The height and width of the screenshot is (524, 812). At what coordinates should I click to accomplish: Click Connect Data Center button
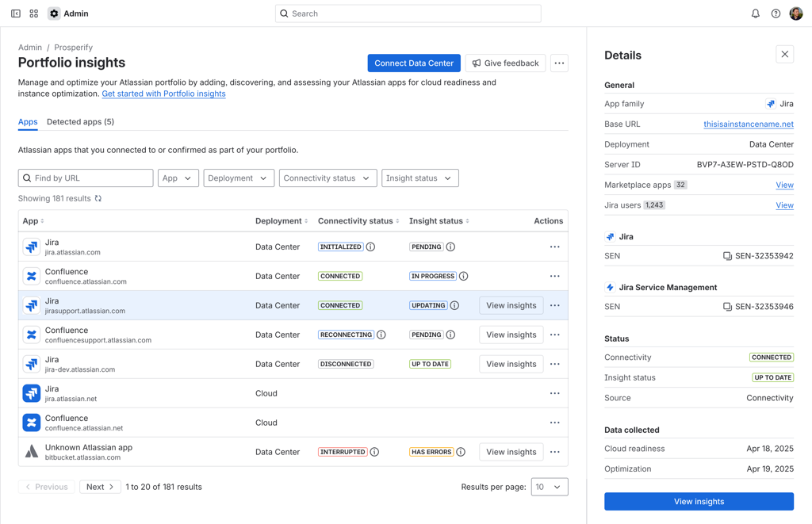[414, 63]
